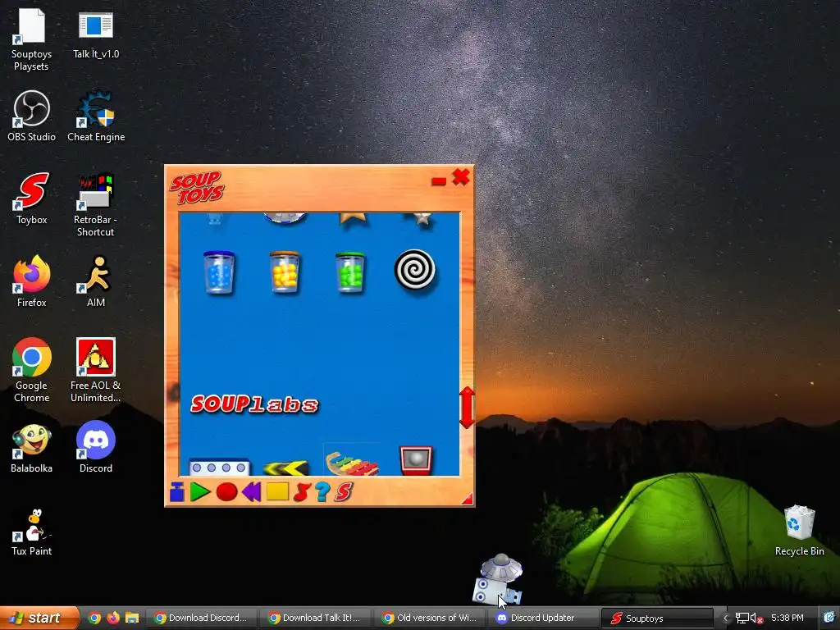Viewport: 840px width, 630px height.
Task: Click the red record circle button
Action: [x=226, y=492]
